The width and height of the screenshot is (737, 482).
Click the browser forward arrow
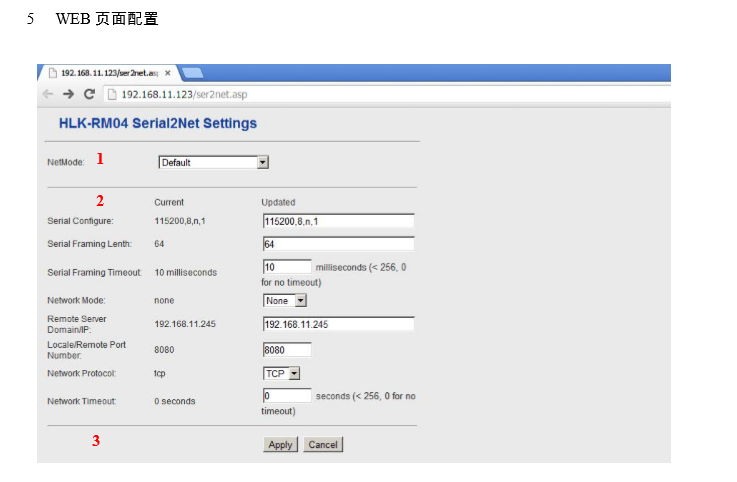[x=68, y=94]
